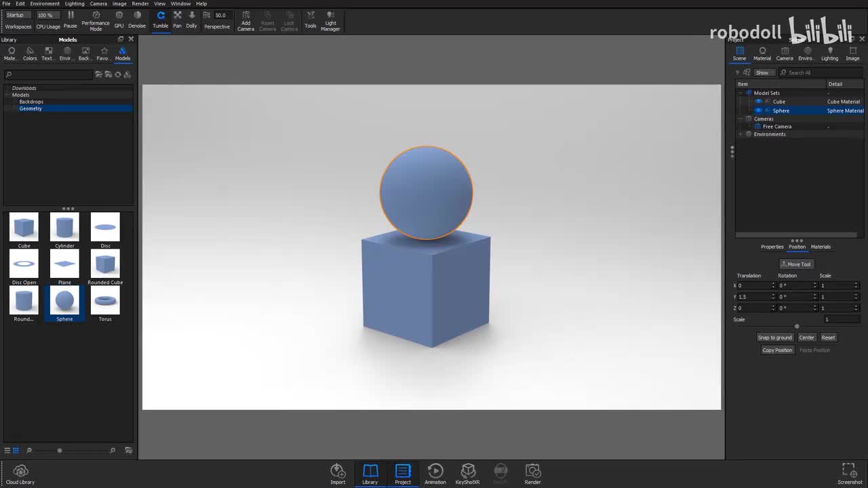Switch to Favorites library tab

(104, 54)
